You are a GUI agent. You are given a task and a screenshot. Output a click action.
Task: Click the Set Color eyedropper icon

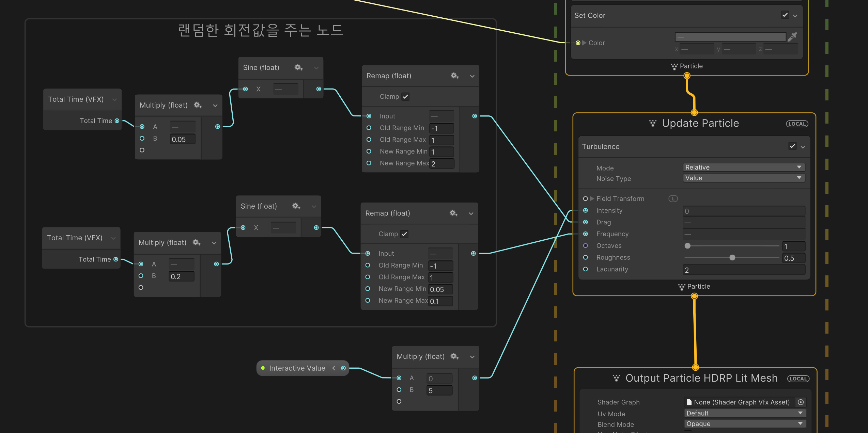tap(792, 36)
